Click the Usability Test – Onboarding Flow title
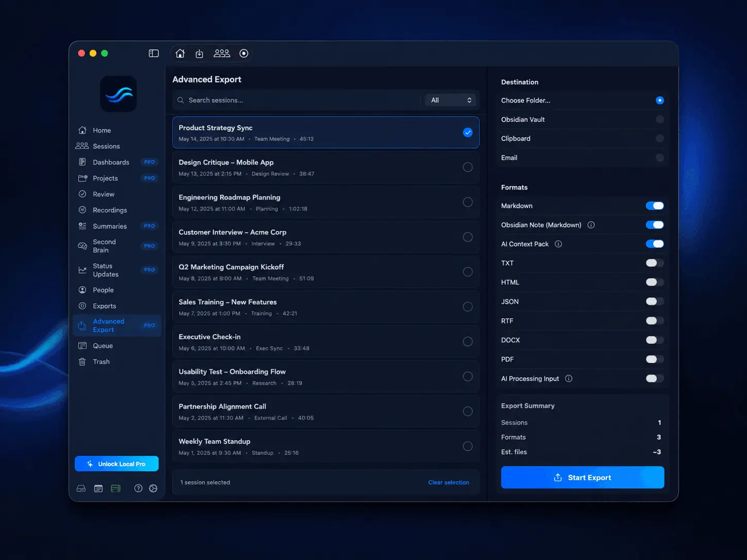Viewport: 747px width, 560px height. (232, 372)
